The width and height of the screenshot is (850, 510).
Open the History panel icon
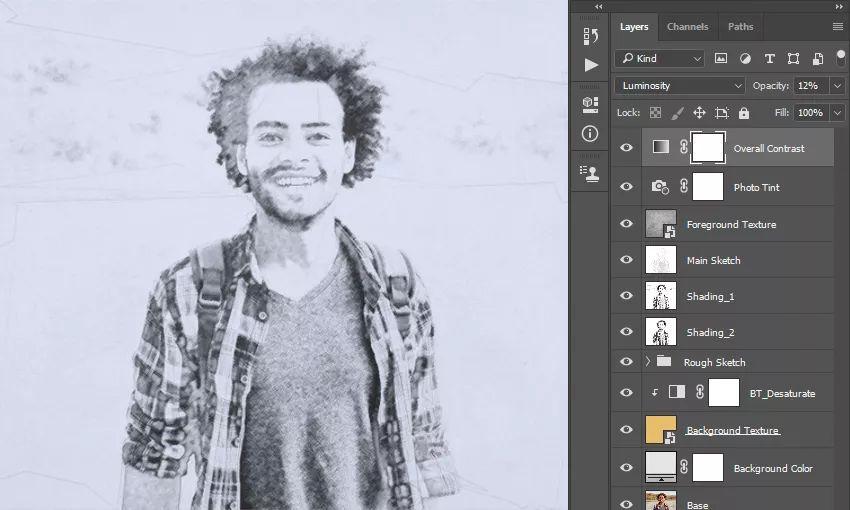click(590, 36)
